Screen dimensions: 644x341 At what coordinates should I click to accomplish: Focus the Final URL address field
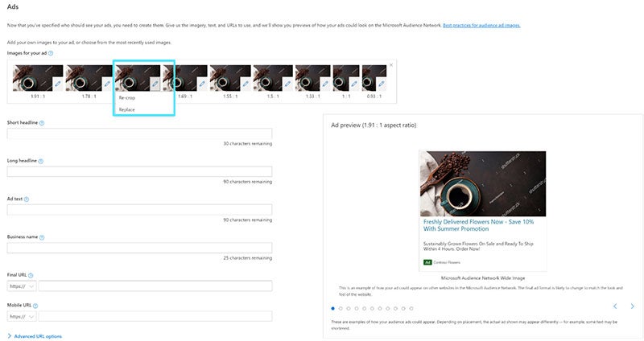click(x=155, y=286)
